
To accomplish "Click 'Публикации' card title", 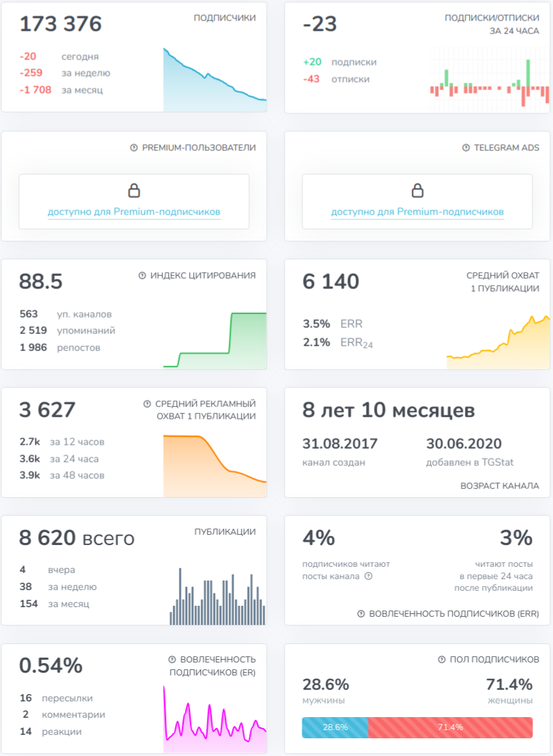I will 225,532.
